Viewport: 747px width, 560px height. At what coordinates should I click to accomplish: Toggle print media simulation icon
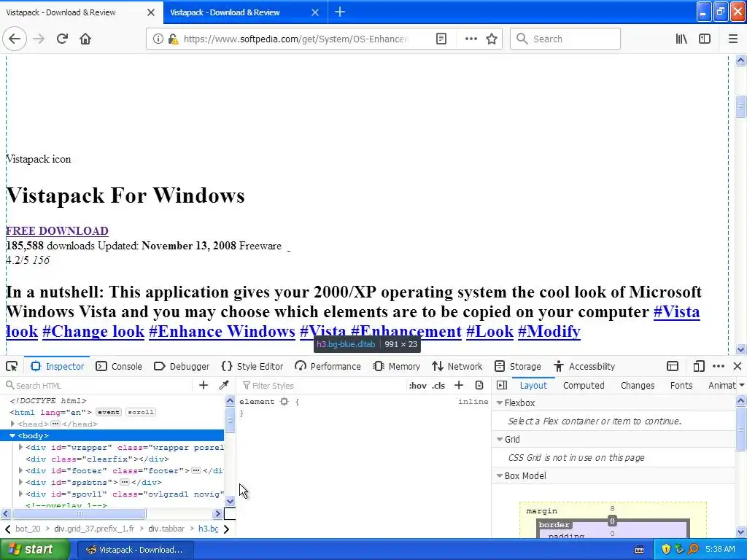(479, 385)
